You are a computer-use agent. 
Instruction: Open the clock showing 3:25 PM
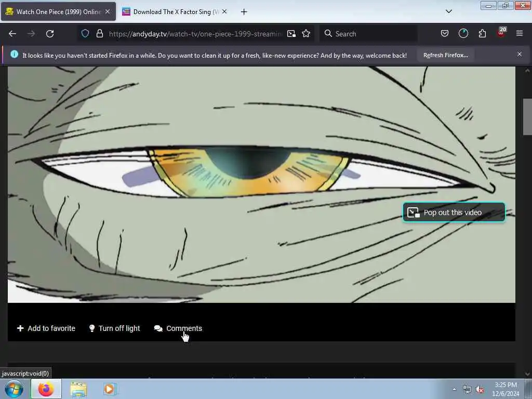(x=506, y=389)
